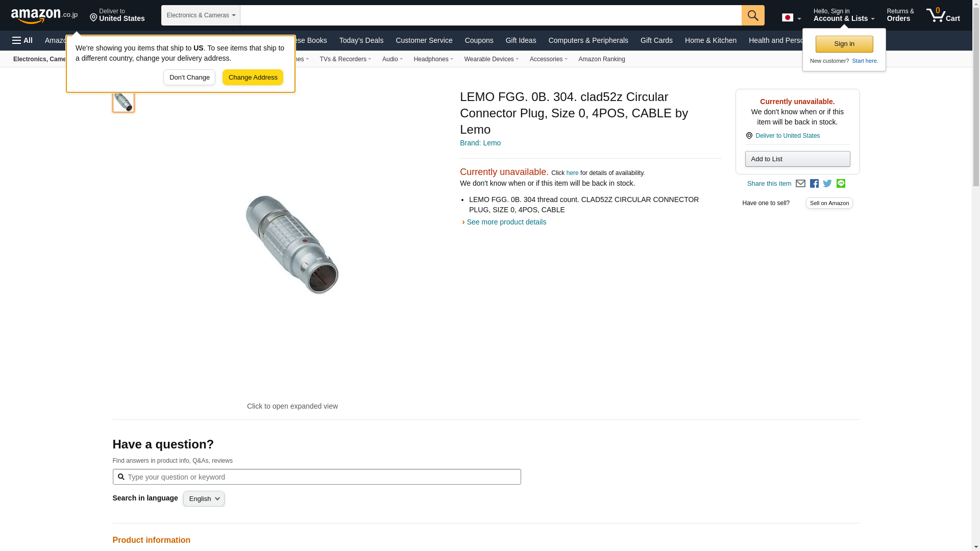Open Gift Cards navigation item
The image size is (980, 551).
(x=656, y=40)
